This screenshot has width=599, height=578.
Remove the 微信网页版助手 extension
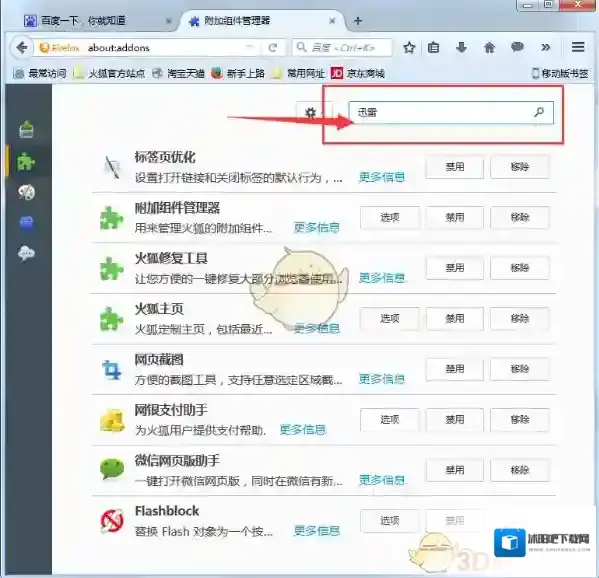520,470
